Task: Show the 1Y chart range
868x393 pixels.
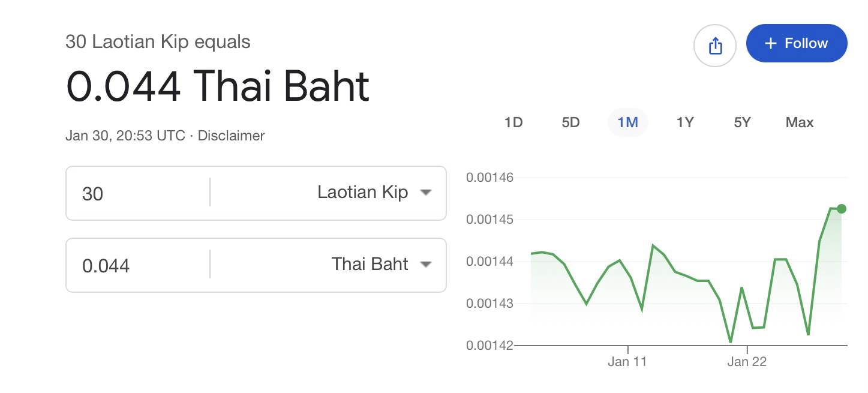Action: 685,122
